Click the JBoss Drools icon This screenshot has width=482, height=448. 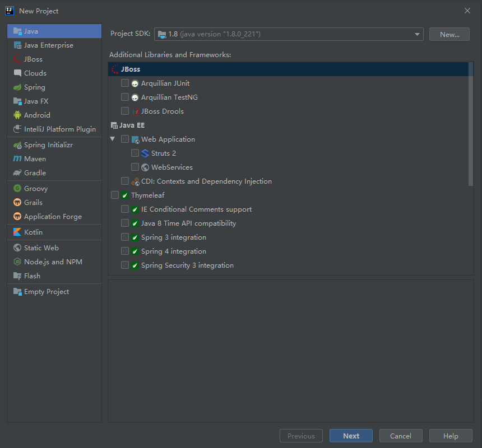(x=135, y=111)
